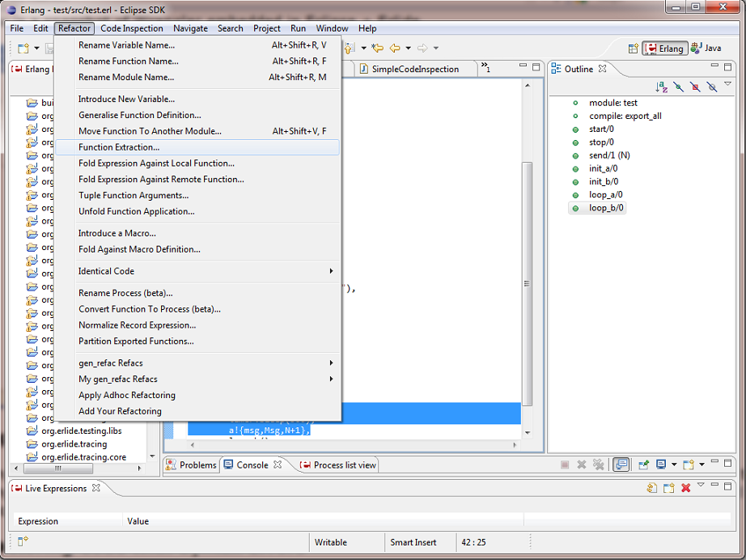
Task: Close the Outline view tab
Action: [x=602, y=69]
